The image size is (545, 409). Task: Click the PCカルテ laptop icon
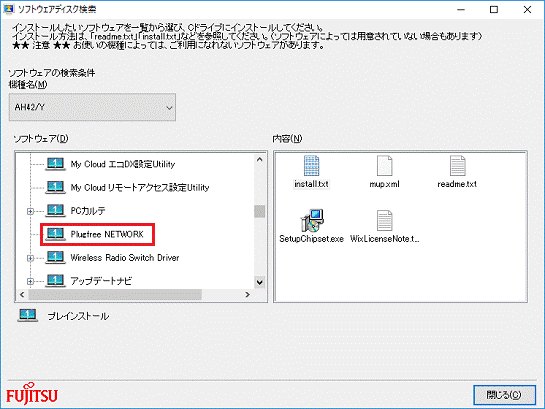[55, 211]
